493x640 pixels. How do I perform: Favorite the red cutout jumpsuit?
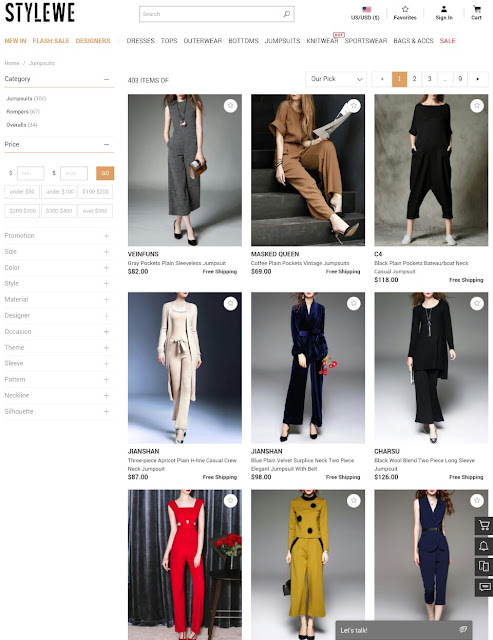click(x=231, y=500)
